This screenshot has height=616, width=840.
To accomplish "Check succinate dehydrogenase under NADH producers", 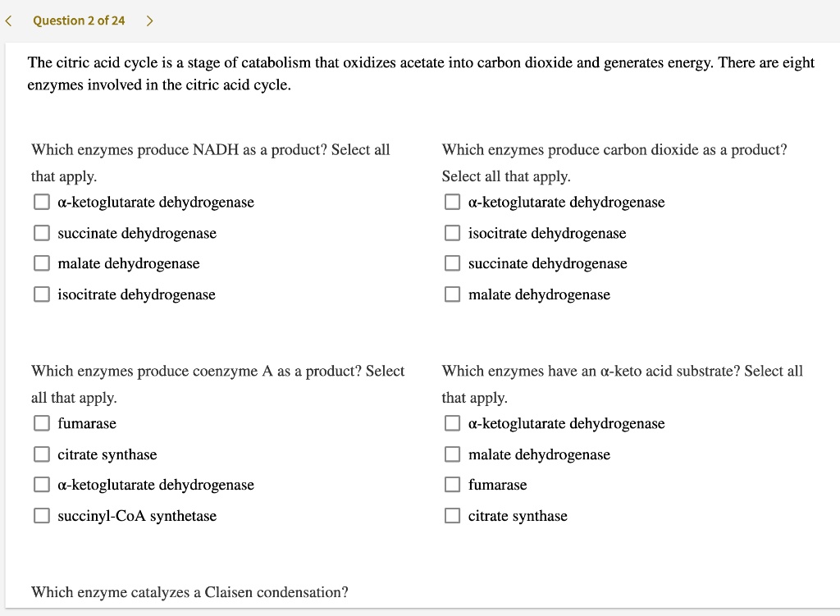I will pos(41,232).
